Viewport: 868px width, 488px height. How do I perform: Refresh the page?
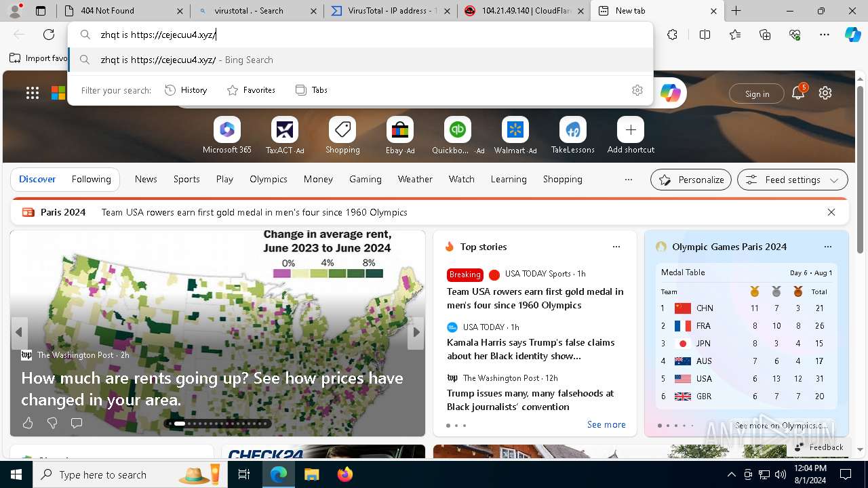click(x=49, y=35)
